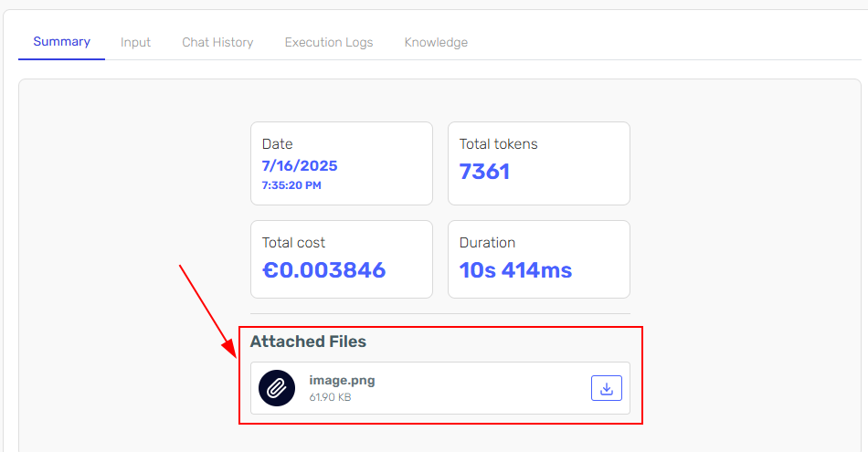The height and width of the screenshot is (452, 868).
Task: Click the total tokens value 7361
Action: coord(484,172)
